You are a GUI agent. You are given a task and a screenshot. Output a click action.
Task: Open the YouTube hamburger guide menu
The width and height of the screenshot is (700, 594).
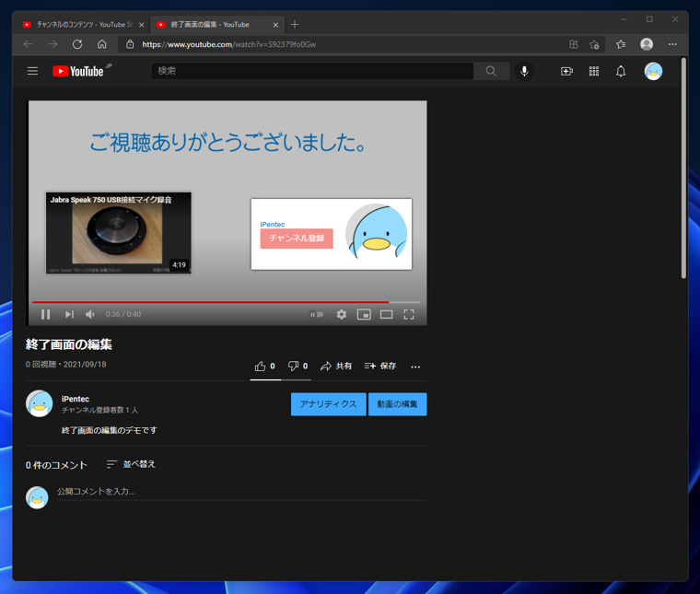pyautogui.click(x=32, y=71)
